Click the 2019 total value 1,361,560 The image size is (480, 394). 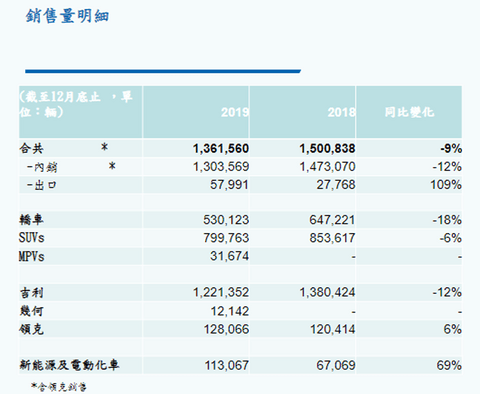[221, 149]
